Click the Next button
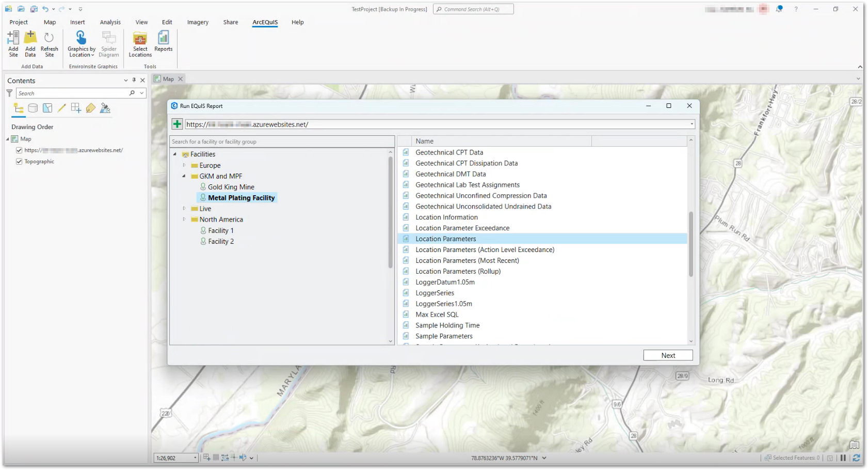Viewport: 868px width, 470px height. [668, 355]
